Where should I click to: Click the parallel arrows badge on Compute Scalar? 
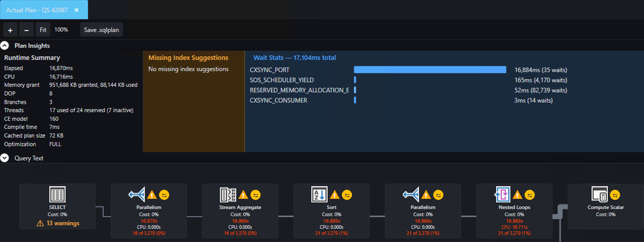[615, 195]
